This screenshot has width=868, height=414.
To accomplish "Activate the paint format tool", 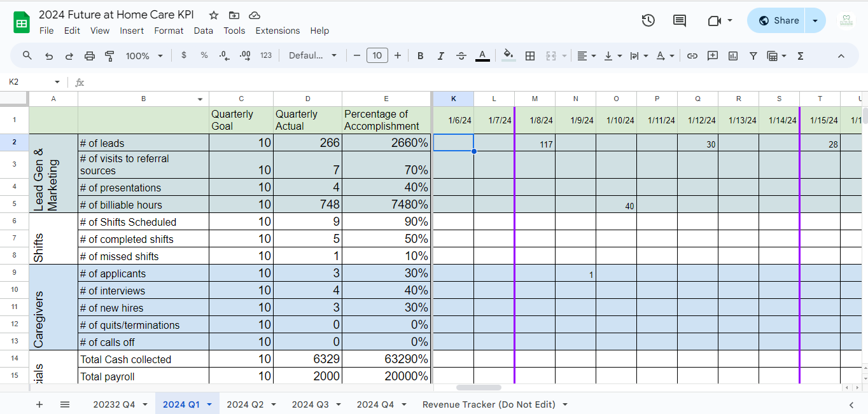I will (109, 56).
